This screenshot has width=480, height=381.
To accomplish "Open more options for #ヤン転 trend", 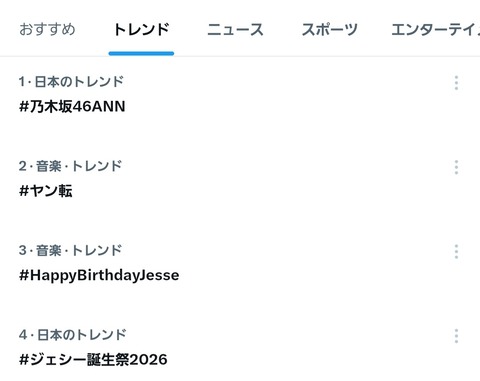I will point(456,167).
